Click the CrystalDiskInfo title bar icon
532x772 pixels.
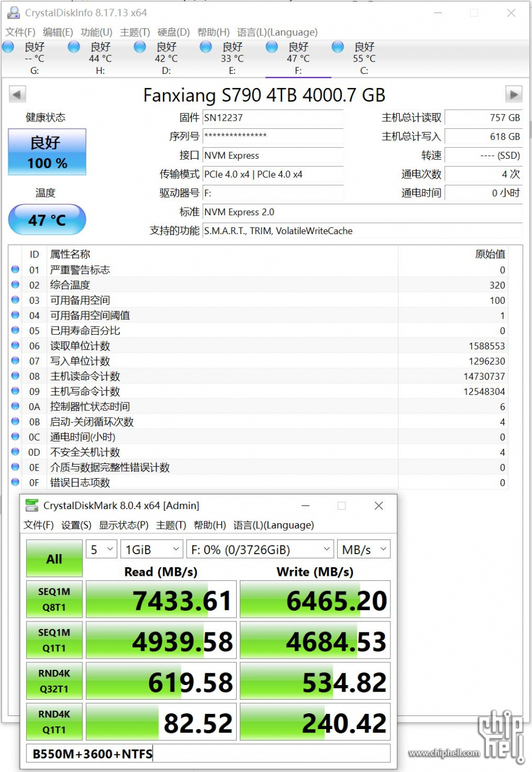click(x=13, y=12)
